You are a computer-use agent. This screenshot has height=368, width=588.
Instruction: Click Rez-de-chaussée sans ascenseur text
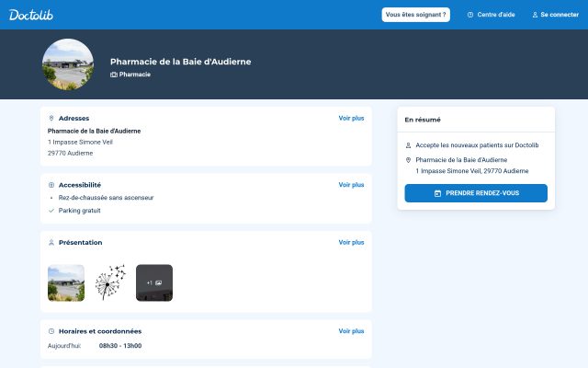tap(107, 198)
